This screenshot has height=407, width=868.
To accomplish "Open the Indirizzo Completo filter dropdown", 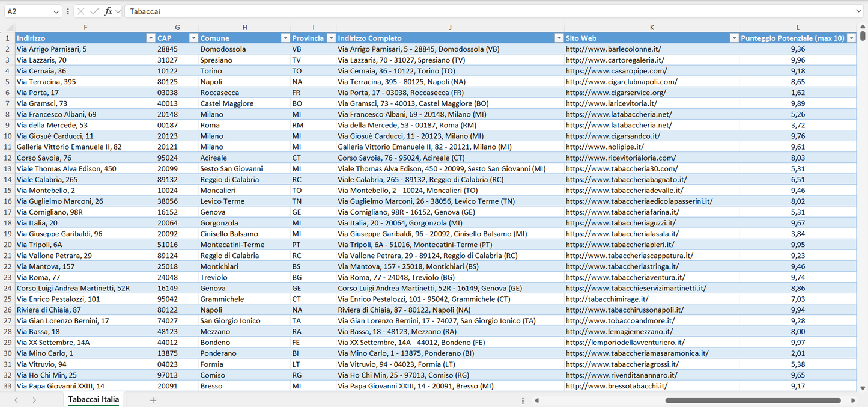I will coord(559,38).
